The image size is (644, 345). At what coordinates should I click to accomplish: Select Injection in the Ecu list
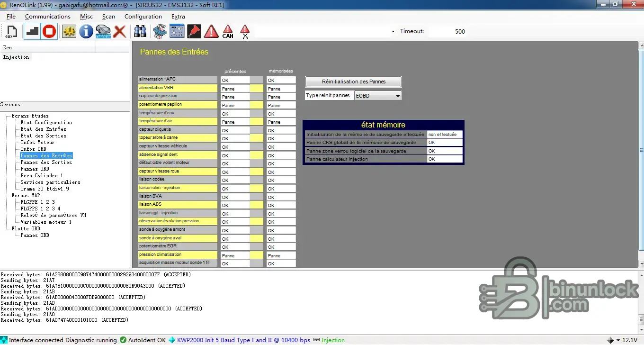16,57
